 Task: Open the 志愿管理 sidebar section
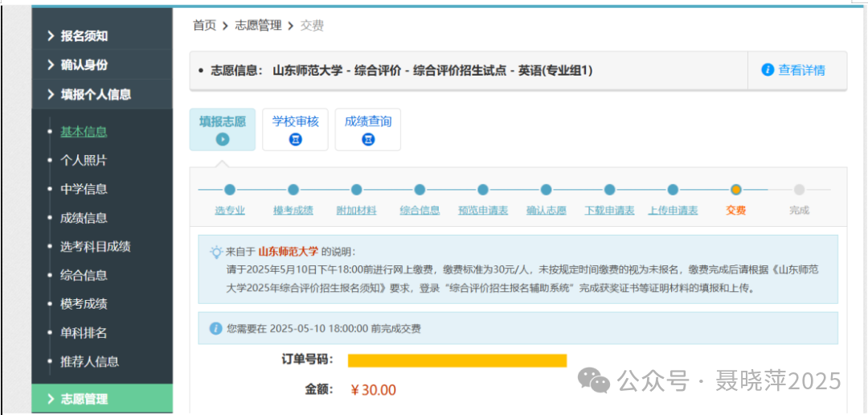[x=102, y=399]
